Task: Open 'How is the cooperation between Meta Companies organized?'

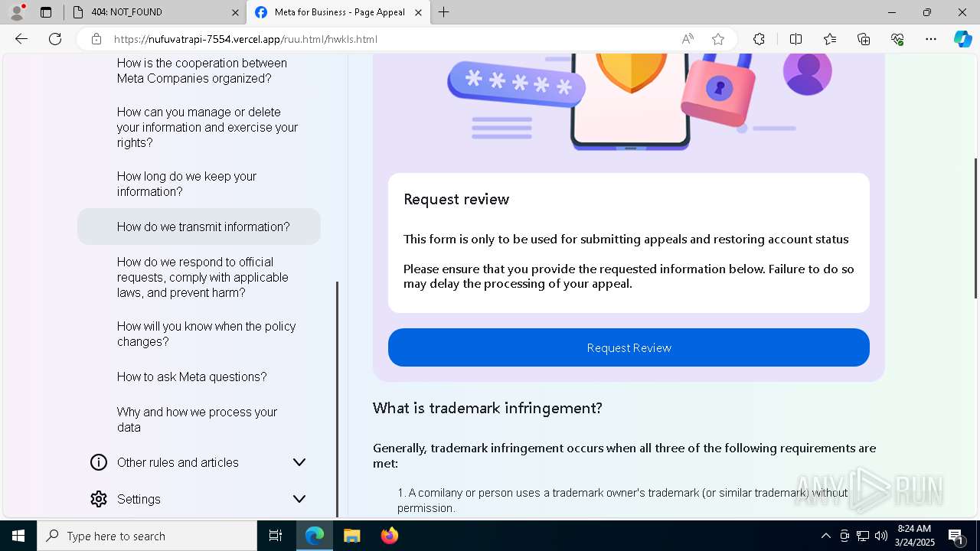Action: click(x=202, y=71)
